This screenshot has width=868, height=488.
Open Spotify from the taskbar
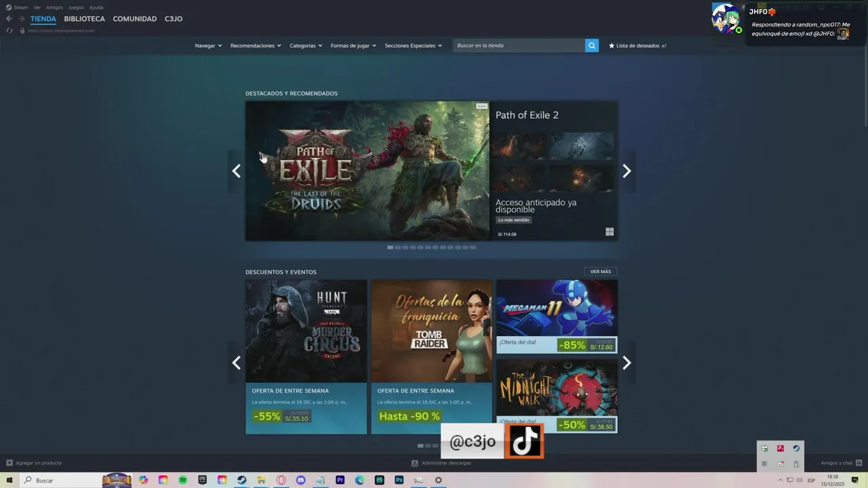(x=182, y=480)
